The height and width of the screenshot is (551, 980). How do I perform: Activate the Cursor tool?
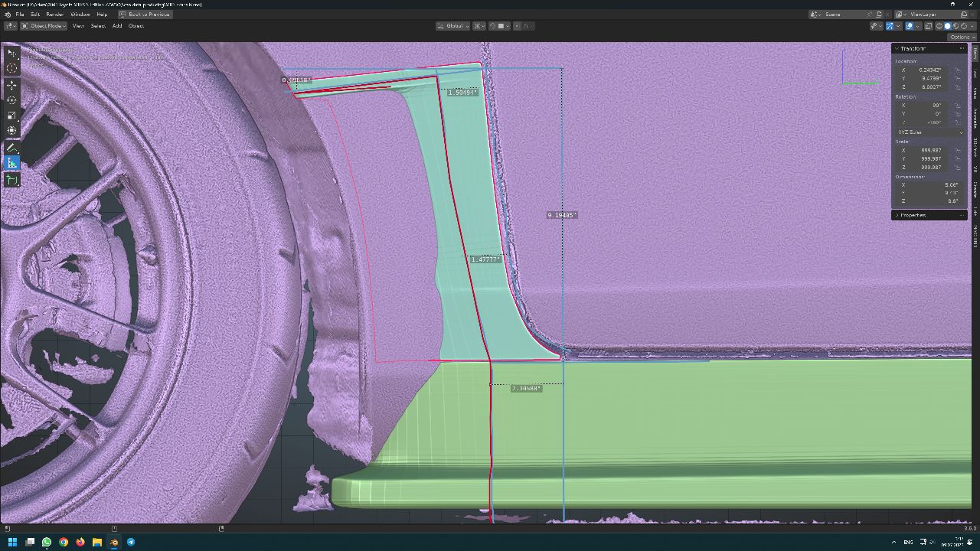tap(11, 68)
